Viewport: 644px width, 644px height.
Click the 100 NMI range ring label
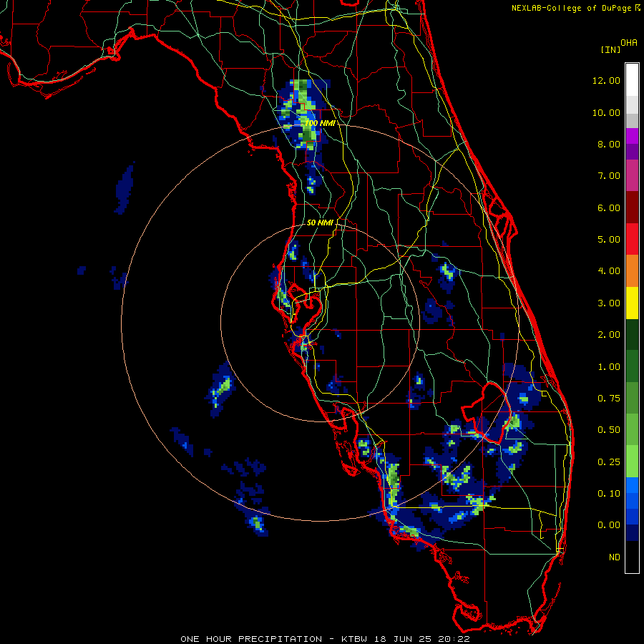coord(320,123)
